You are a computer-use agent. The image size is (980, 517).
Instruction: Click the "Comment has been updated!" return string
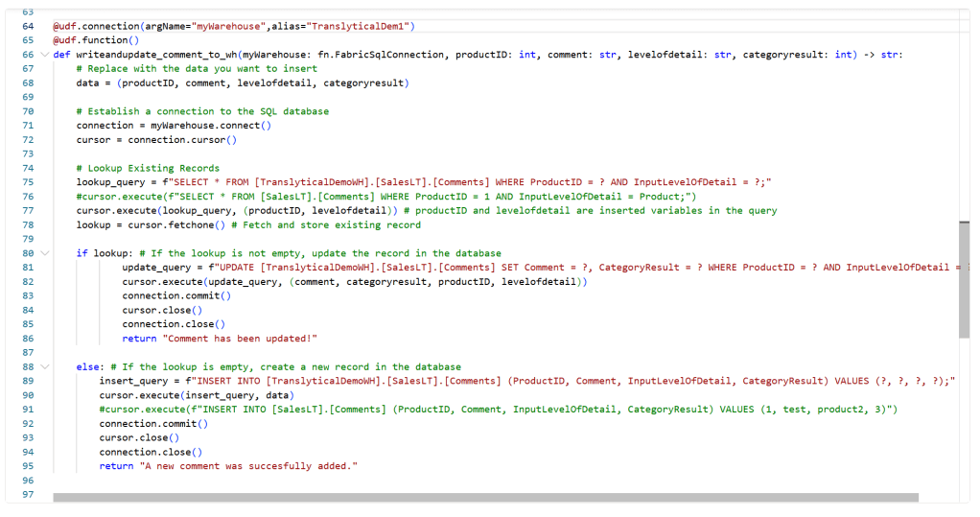click(240, 339)
